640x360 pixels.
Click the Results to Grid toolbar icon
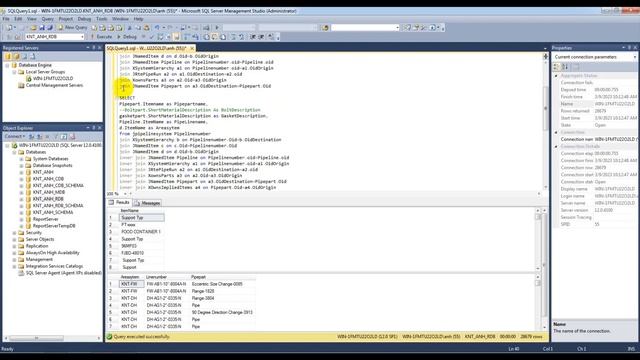tap(215, 37)
